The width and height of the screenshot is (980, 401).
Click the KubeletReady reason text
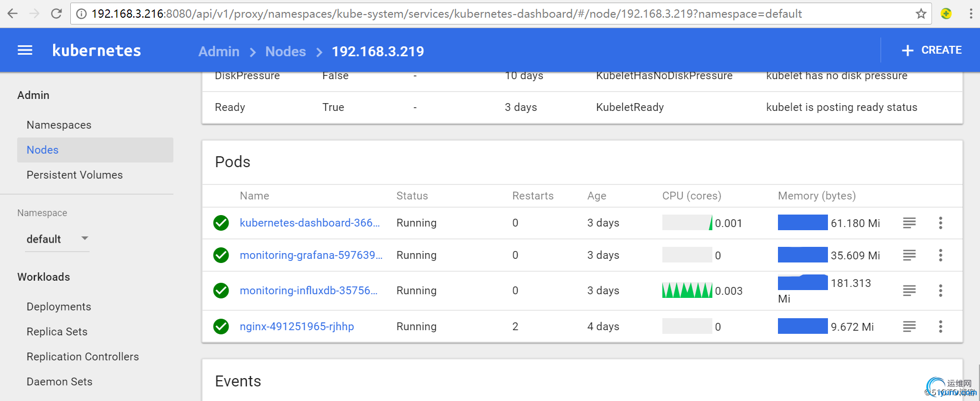pos(630,107)
